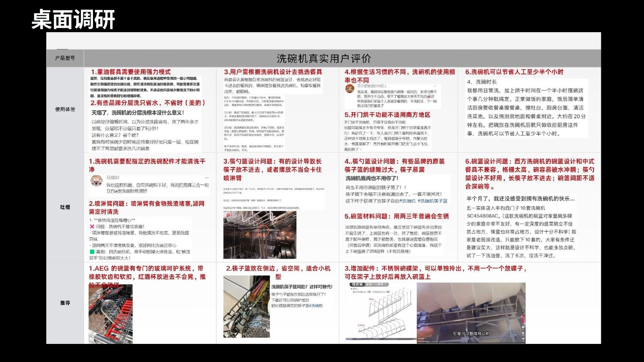Click the video caption 它是可以整体移动的

(x=471, y=334)
